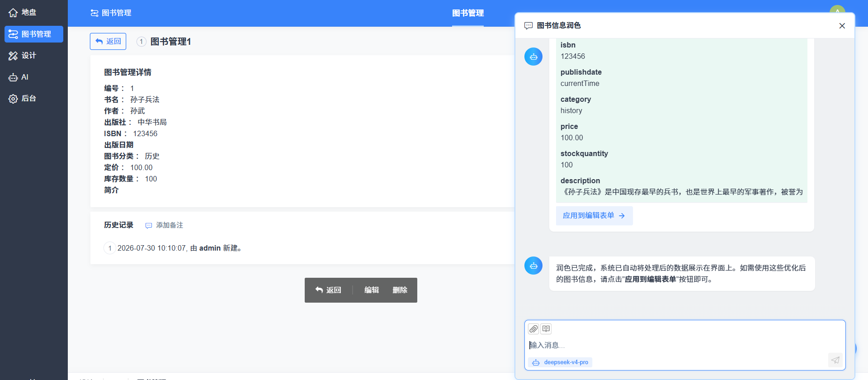868x380 pixels.
Task: Click the open book icon in chat input
Action: [x=546, y=329]
